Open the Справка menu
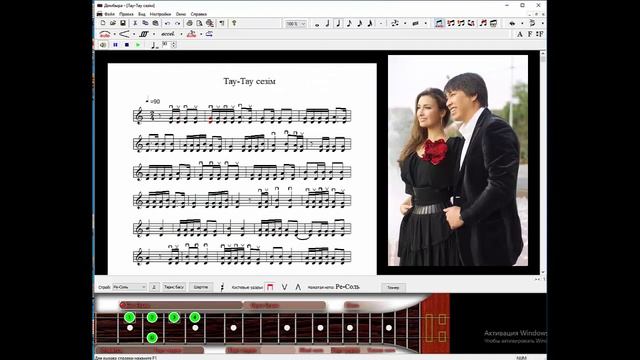The height and width of the screenshot is (360, 640). tap(199, 14)
